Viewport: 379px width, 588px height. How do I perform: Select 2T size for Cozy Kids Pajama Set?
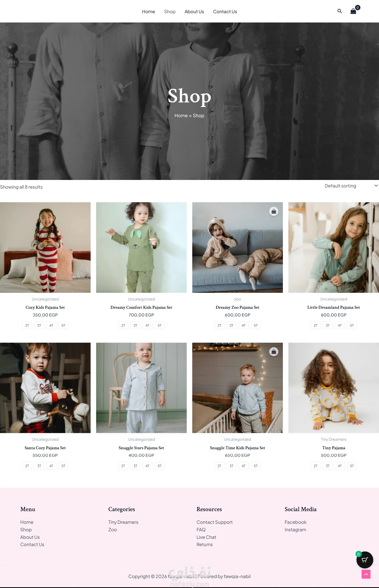click(27, 325)
